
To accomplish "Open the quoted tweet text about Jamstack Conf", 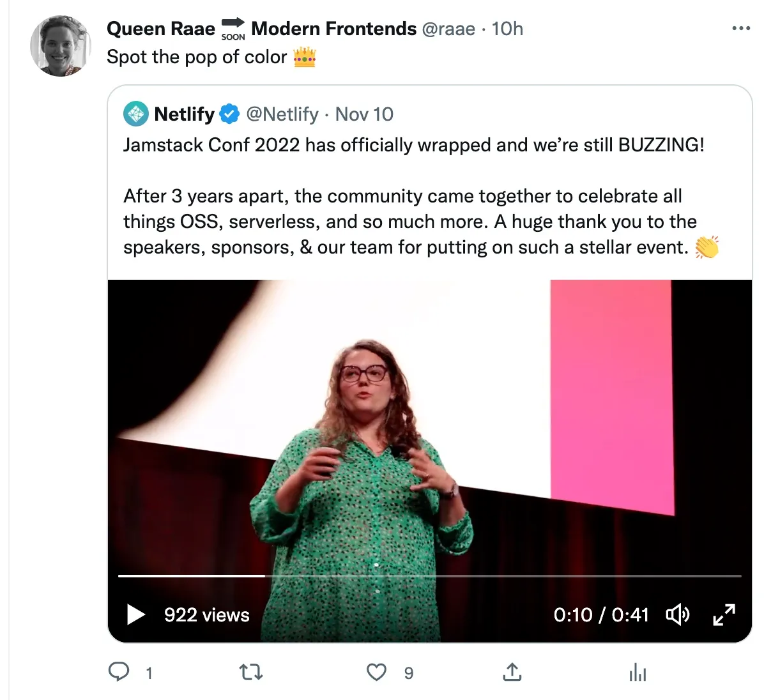I will (413, 196).
